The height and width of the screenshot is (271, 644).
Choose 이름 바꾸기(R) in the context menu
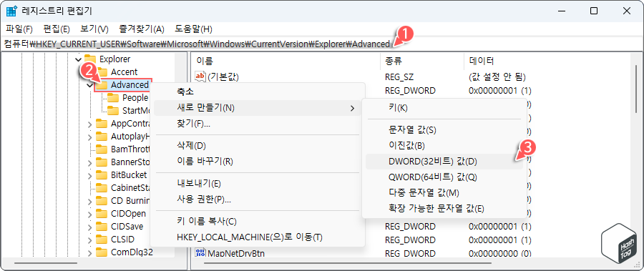click(x=258, y=162)
